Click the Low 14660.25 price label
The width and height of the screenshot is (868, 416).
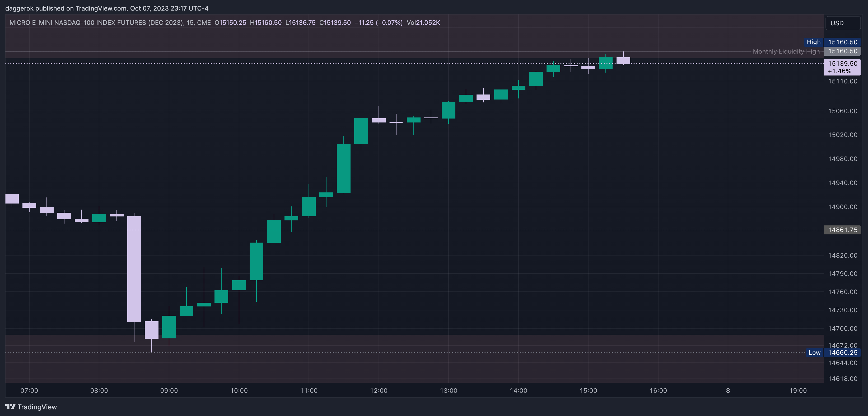[833, 353]
